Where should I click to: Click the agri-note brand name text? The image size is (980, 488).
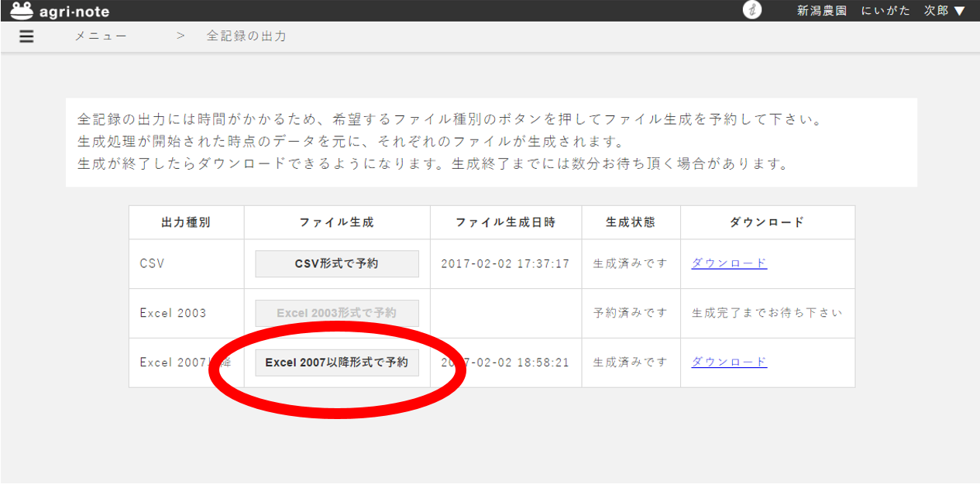pos(74,12)
